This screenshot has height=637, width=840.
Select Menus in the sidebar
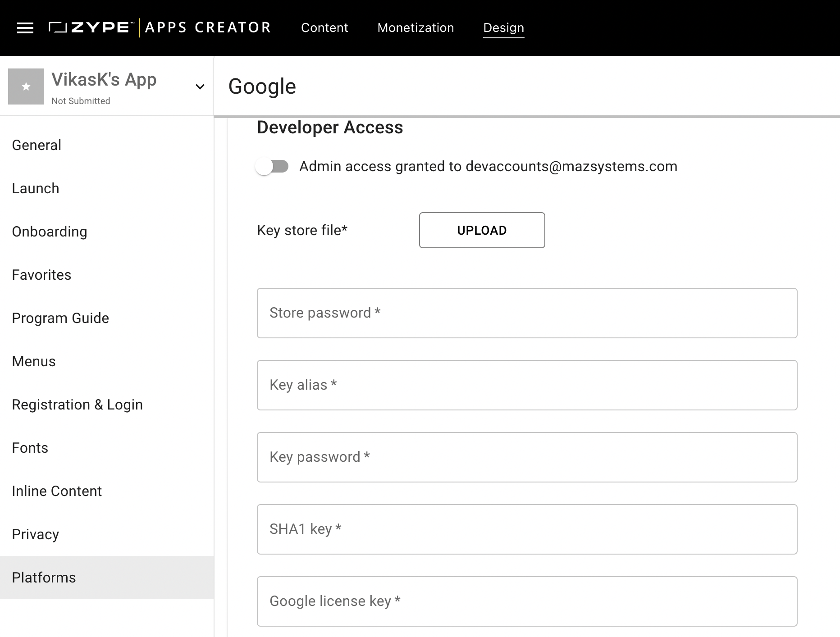pyautogui.click(x=107, y=361)
